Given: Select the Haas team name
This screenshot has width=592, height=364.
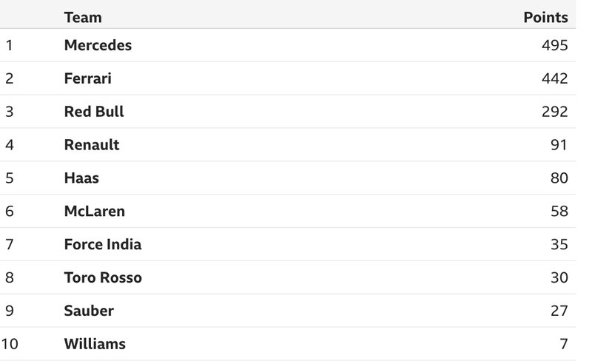Looking at the screenshot, I should (x=81, y=178).
